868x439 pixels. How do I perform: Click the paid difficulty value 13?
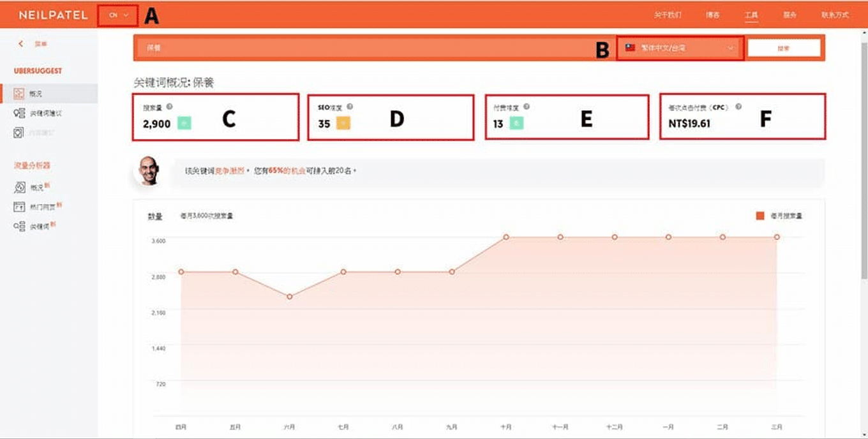[x=498, y=124]
